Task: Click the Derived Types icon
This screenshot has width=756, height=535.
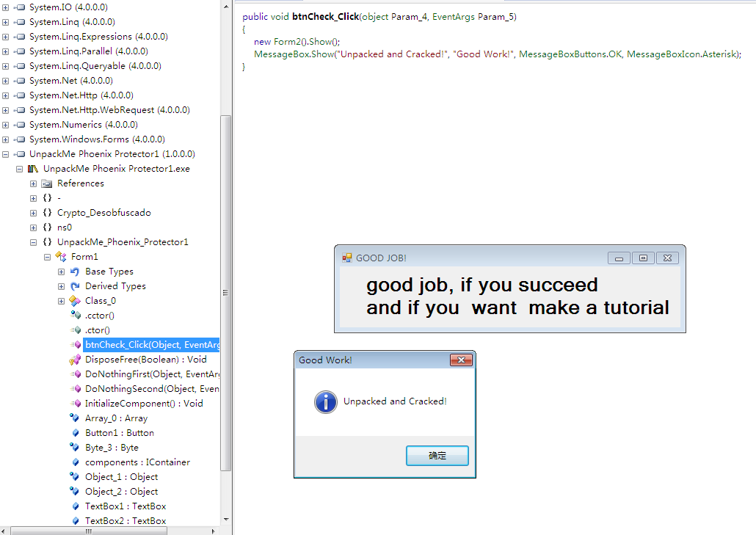Action: [x=75, y=286]
